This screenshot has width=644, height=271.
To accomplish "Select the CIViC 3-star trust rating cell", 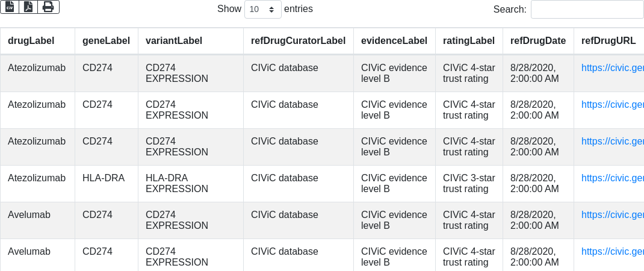I will pos(469,183).
